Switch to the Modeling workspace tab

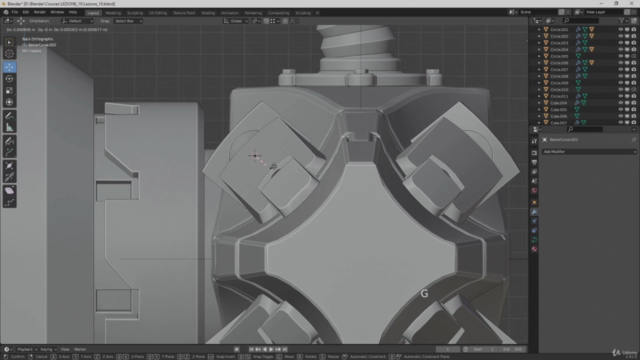click(113, 13)
